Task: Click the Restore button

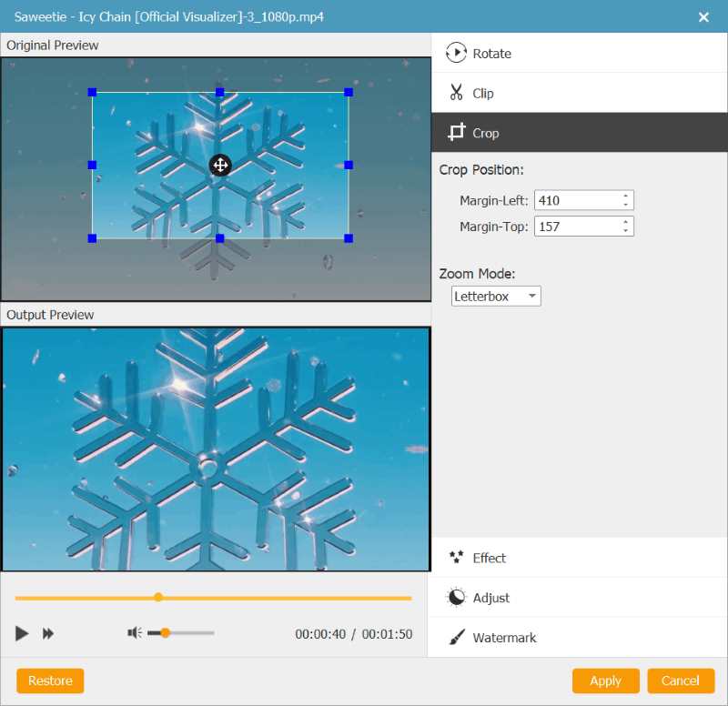Action: click(x=49, y=681)
